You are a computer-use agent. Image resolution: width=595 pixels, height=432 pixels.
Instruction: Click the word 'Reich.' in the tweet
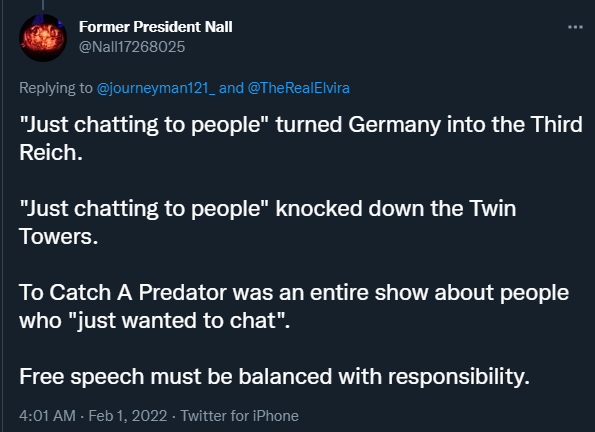[x=51, y=153]
